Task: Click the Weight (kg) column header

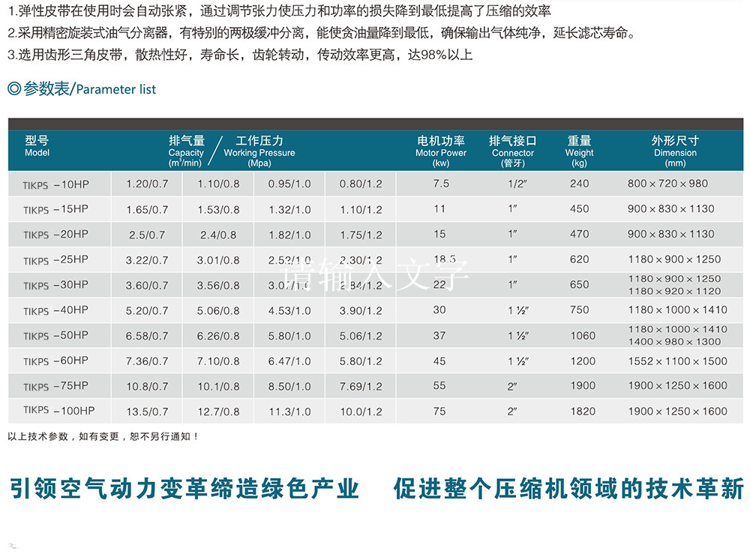Action: click(577, 148)
